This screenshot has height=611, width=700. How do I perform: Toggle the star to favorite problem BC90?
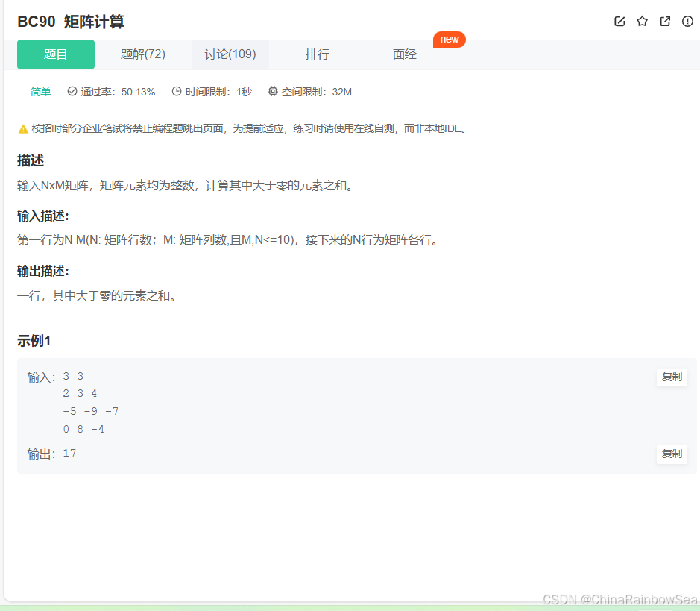642,22
